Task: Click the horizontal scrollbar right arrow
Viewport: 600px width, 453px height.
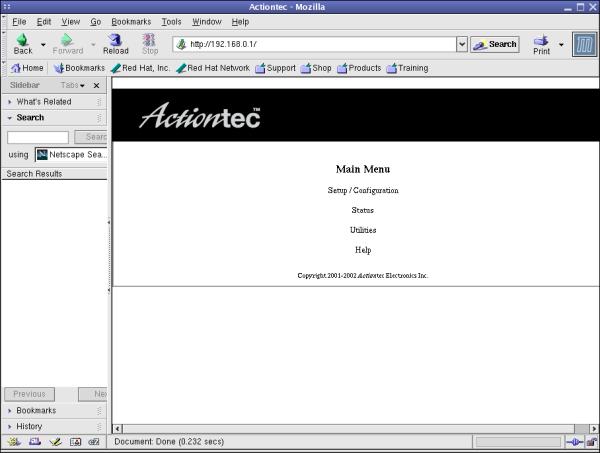Action: pyautogui.click(x=594, y=429)
